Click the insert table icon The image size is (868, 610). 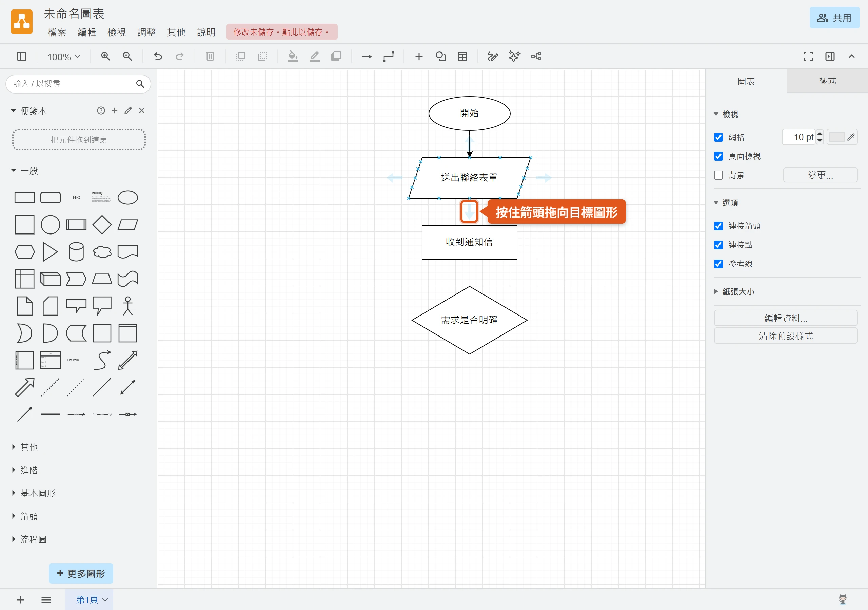[462, 57]
